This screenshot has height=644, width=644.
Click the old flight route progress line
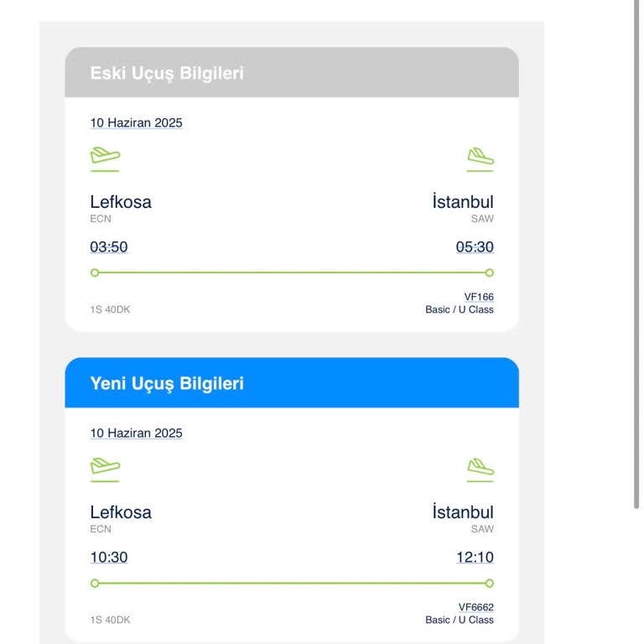(292, 273)
